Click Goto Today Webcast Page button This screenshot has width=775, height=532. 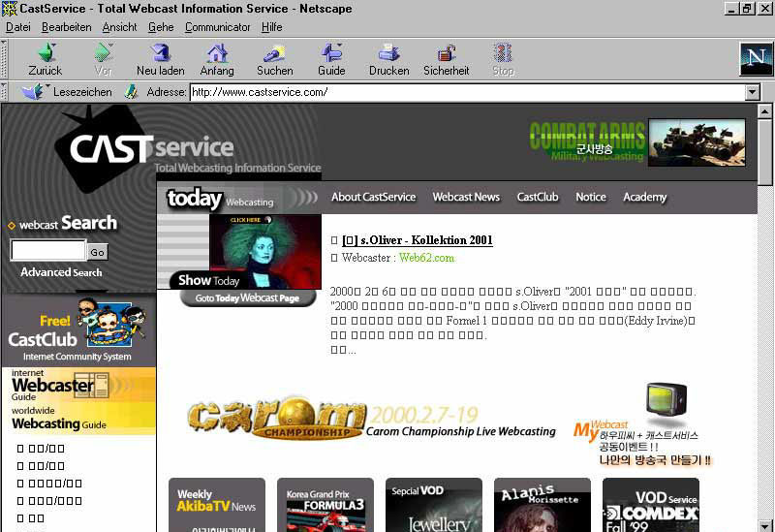coord(247,298)
